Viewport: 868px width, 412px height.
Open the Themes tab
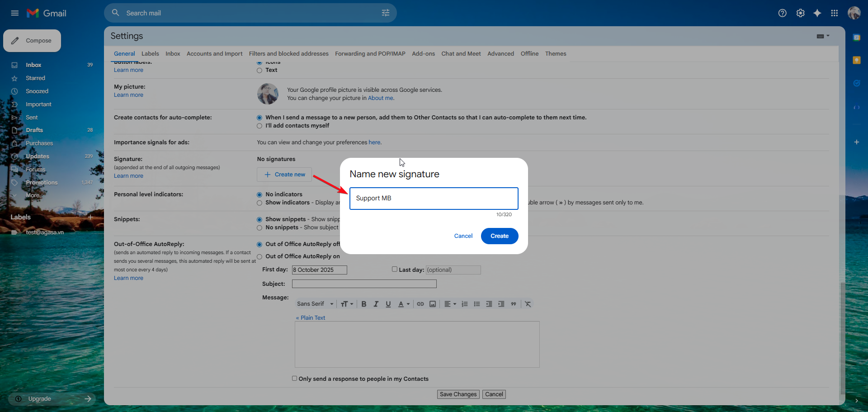pos(555,54)
